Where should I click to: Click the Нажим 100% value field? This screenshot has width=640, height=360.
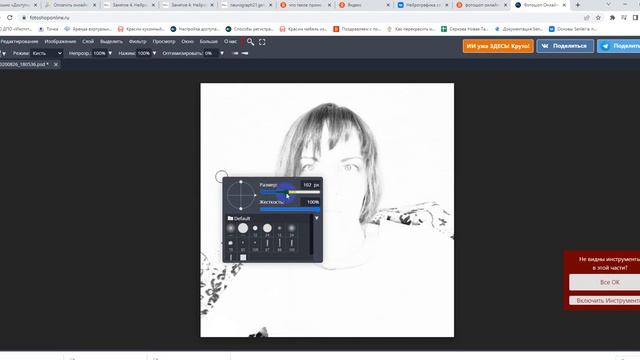(x=144, y=53)
